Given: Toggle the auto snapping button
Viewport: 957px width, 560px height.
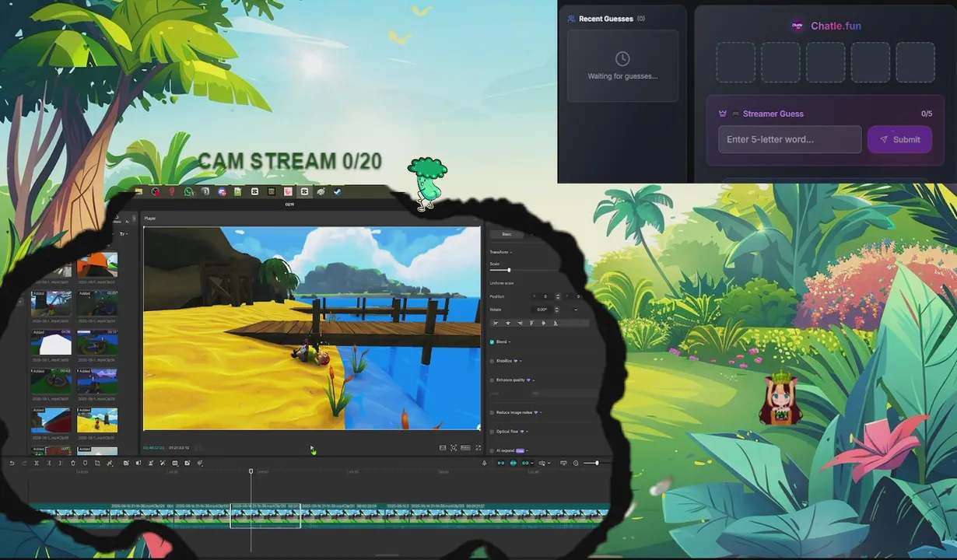Looking at the screenshot, I should [514, 463].
